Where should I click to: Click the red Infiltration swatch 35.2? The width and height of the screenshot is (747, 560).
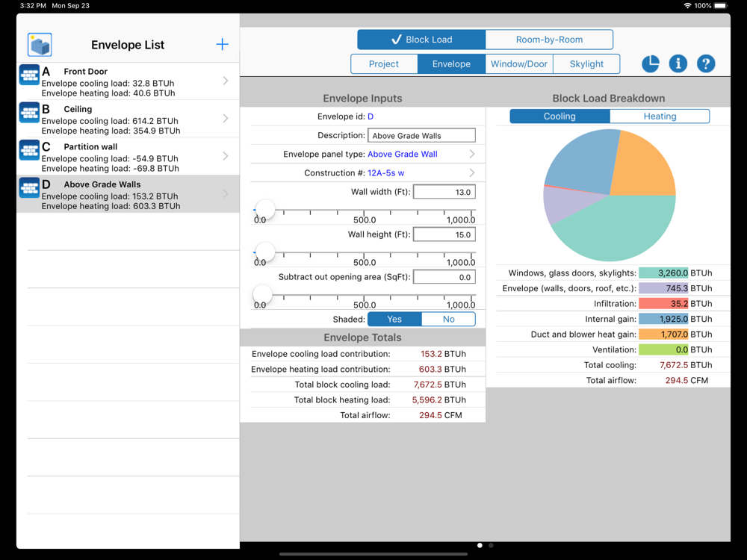pyautogui.click(x=663, y=303)
